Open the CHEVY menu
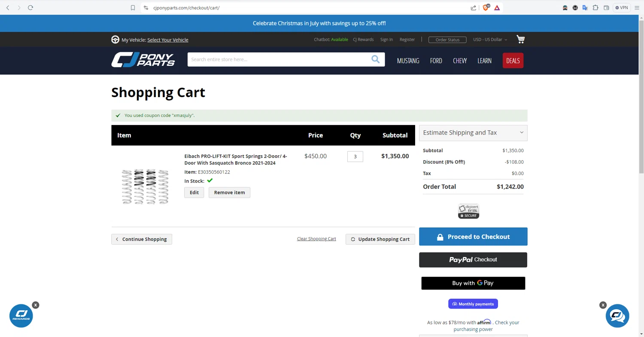Image resolution: width=644 pixels, height=337 pixels. pyautogui.click(x=460, y=61)
